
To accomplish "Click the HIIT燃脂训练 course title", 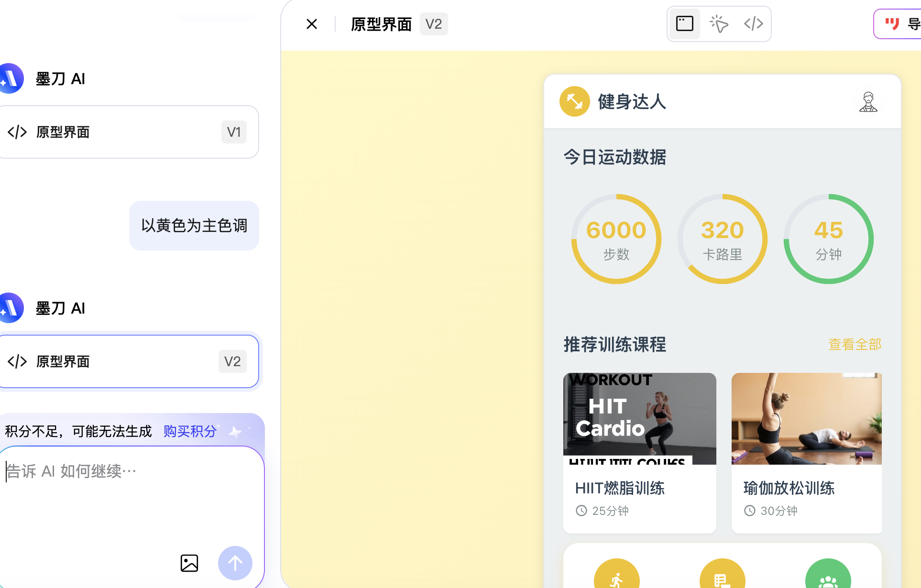I will click(x=620, y=488).
